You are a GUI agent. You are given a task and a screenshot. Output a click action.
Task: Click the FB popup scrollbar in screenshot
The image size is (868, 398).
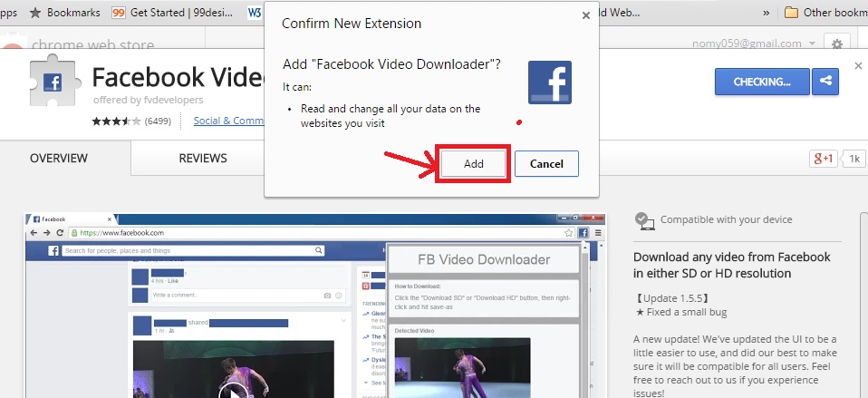coord(584,321)
